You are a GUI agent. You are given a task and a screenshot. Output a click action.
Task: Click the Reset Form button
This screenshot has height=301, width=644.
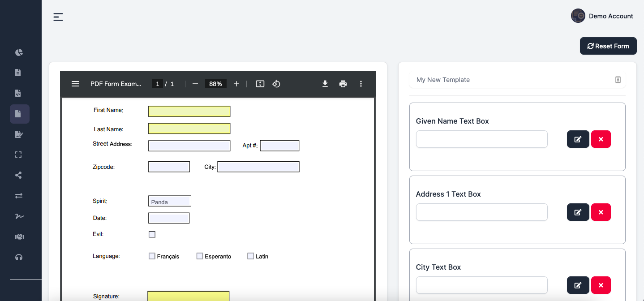608,46
